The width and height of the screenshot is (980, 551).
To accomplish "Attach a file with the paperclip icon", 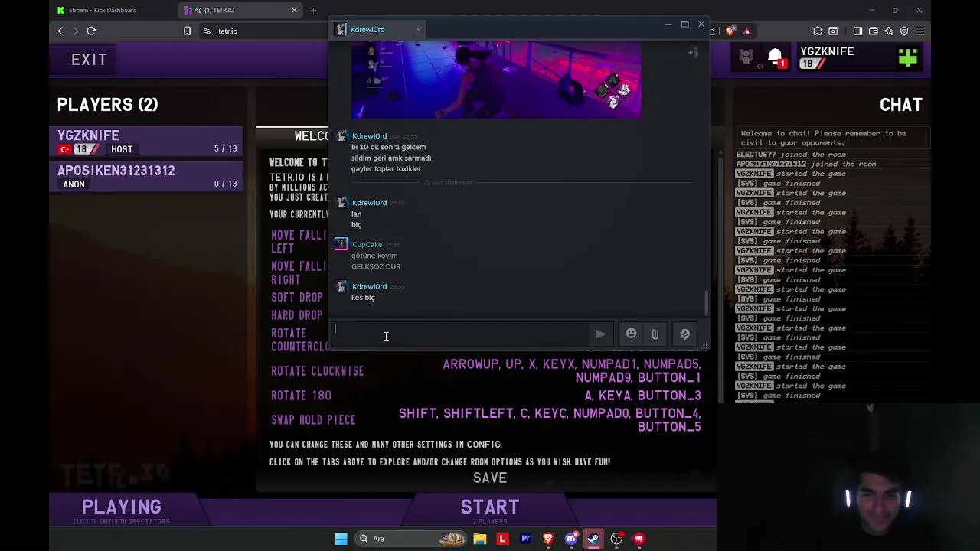I will tap(655, 334).
